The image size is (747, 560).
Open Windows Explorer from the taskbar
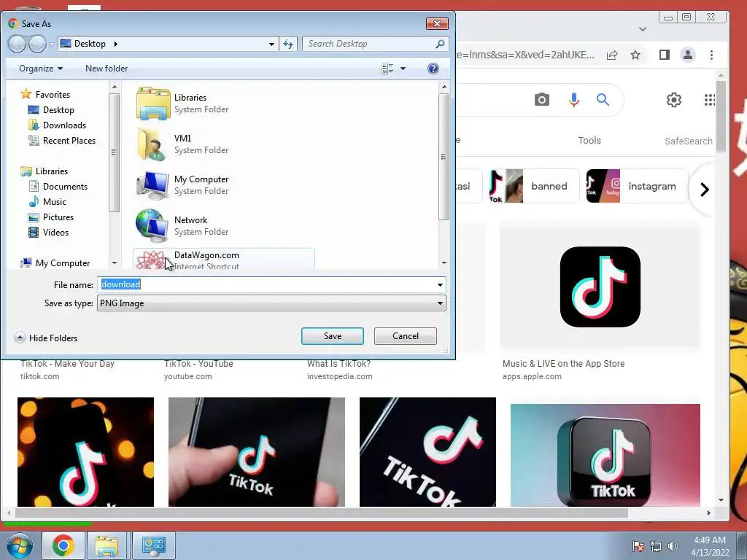click(x=107, y=545)
